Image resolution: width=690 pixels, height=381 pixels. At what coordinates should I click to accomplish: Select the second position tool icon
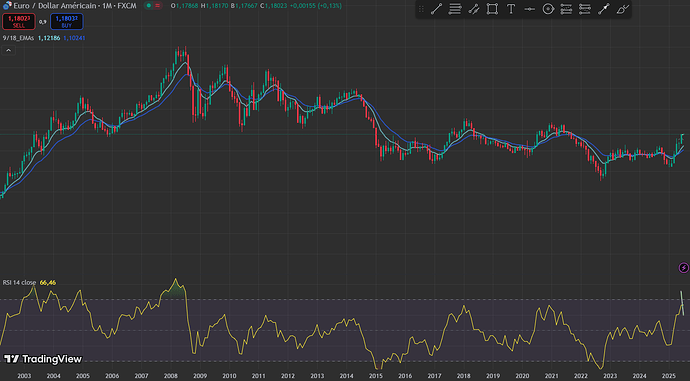[584, 9]
